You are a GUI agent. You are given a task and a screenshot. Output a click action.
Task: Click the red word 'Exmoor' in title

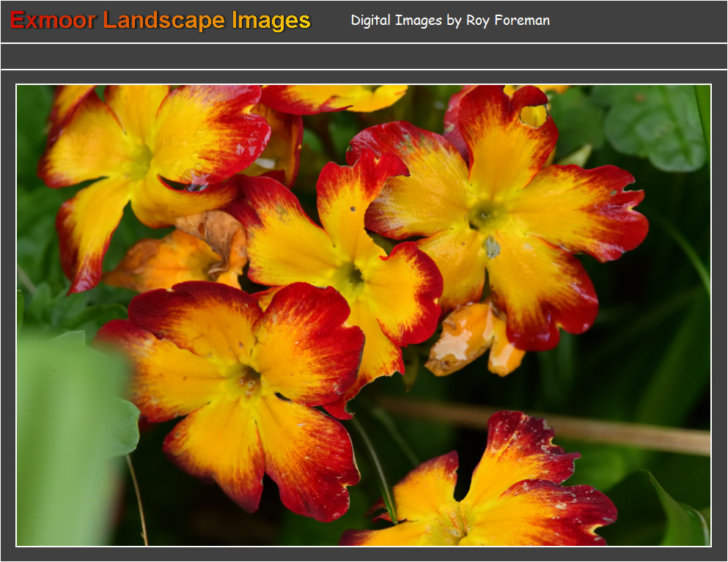click(x=53, y=21)
